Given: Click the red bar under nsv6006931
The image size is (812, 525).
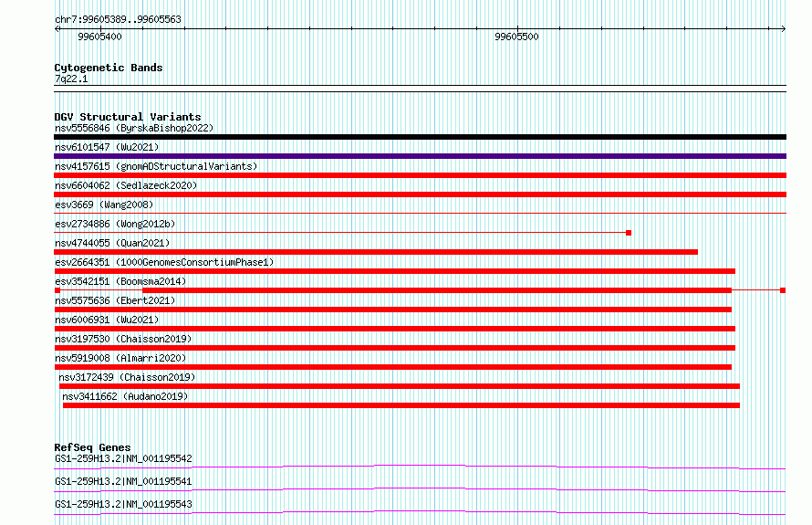Looking at the screenshot, I should 395,329.
